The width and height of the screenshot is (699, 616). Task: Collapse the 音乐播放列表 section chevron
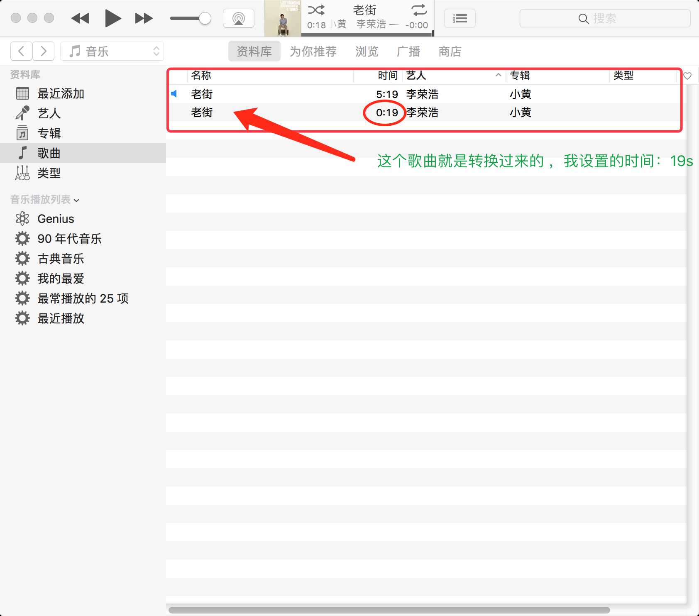pyautogui.click(x=76, y=200)
